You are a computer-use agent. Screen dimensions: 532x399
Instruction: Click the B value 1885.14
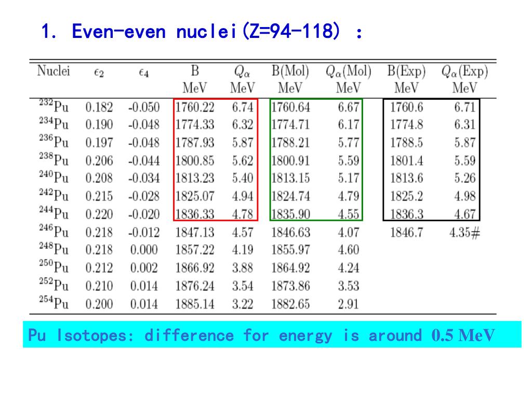pos(195,304)
